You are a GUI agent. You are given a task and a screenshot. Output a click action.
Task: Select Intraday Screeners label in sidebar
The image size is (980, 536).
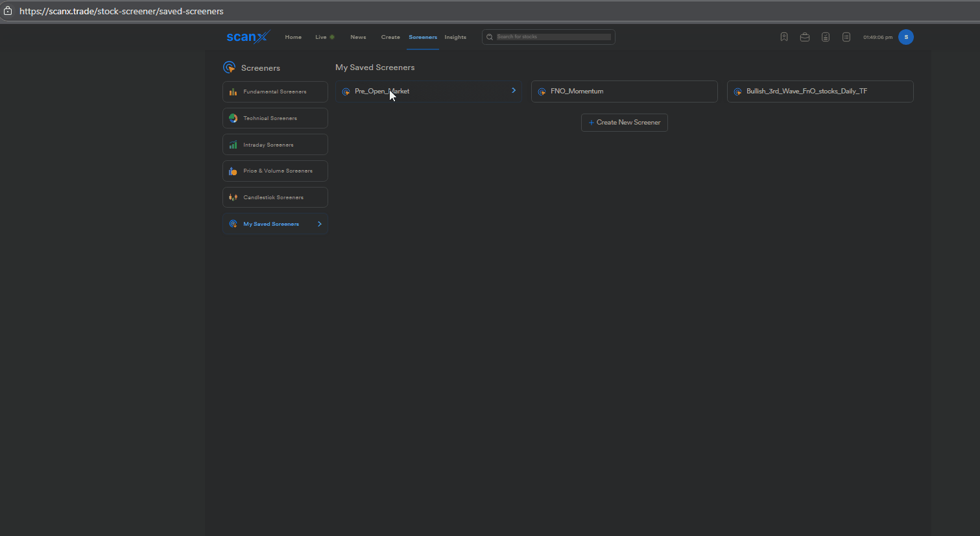[269, 145]
